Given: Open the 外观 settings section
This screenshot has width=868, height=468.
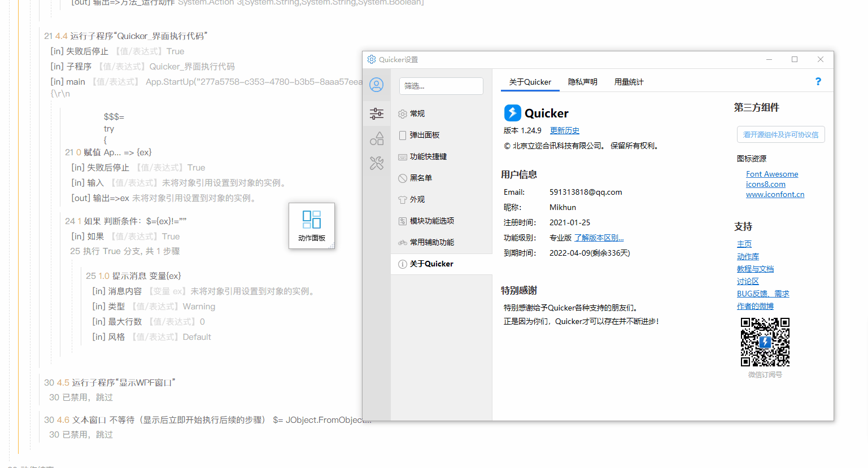Looking at the screenshot, I should (x=418, y=199).
